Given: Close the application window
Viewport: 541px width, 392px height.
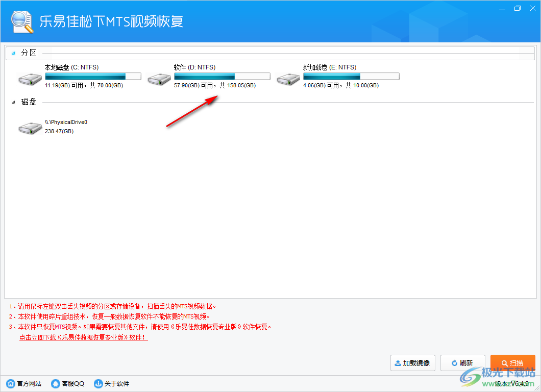Looking at the screenshot, I should [532, 8].
